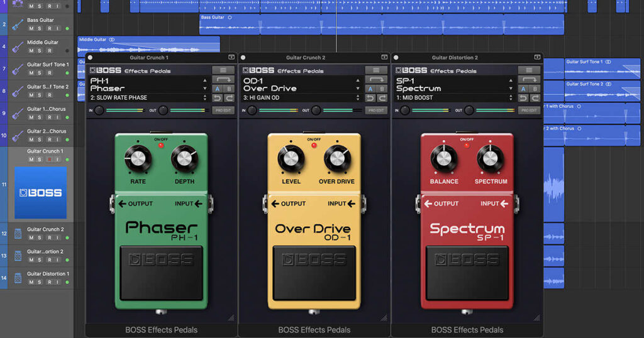
Task: Toggle Over Drive OD-1 pedal footswitch
Action: click(x=314, y=273)
